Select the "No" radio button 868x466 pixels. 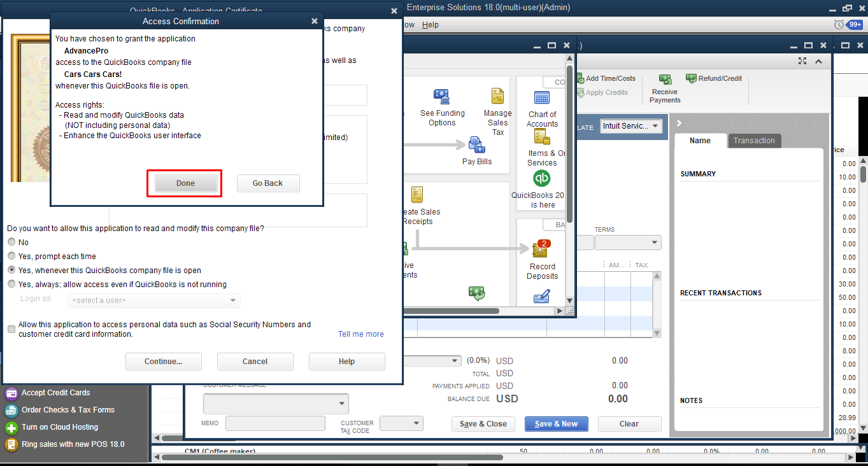(11, 243)
